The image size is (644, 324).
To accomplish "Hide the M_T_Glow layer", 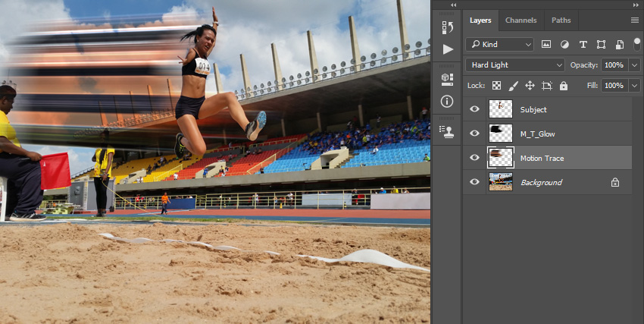I will point(474,134).
